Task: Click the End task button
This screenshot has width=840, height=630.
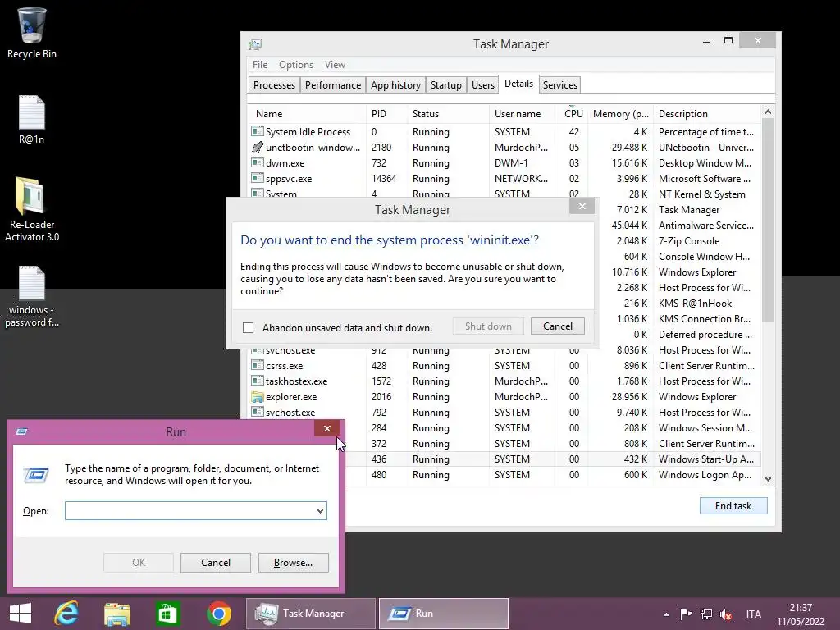Action: (733, 505)
